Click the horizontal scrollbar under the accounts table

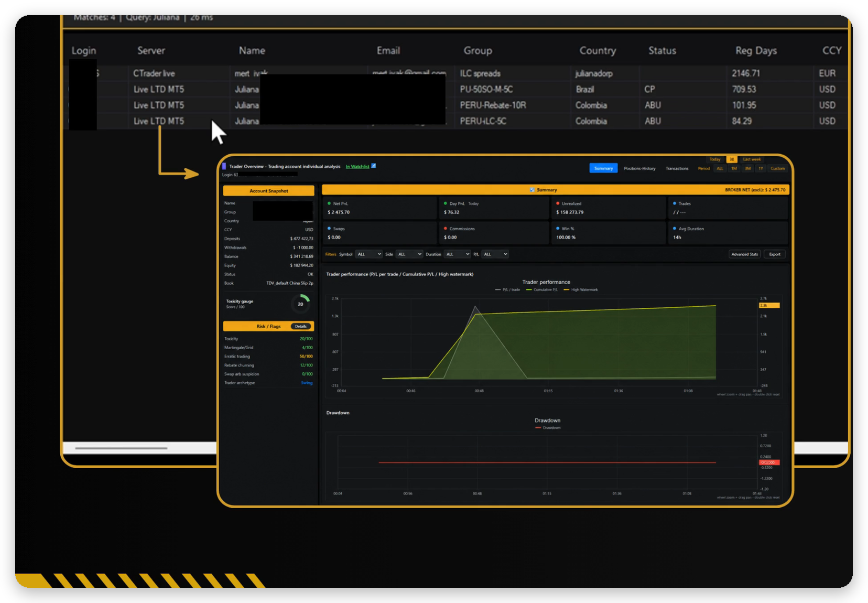(x=121, y=448)
